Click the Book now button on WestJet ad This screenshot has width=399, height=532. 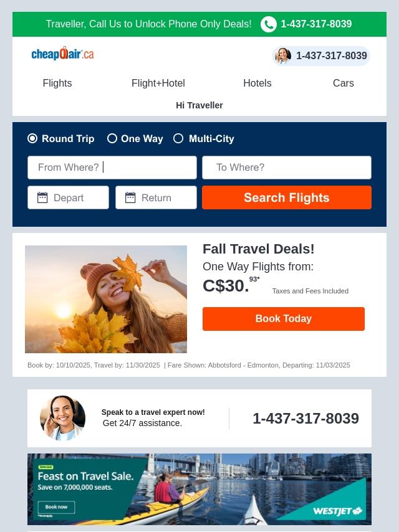click(56, 507)
